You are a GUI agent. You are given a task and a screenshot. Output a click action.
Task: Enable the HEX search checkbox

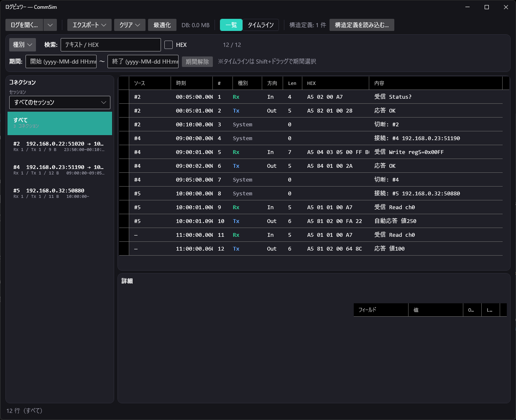click(169, 45)
